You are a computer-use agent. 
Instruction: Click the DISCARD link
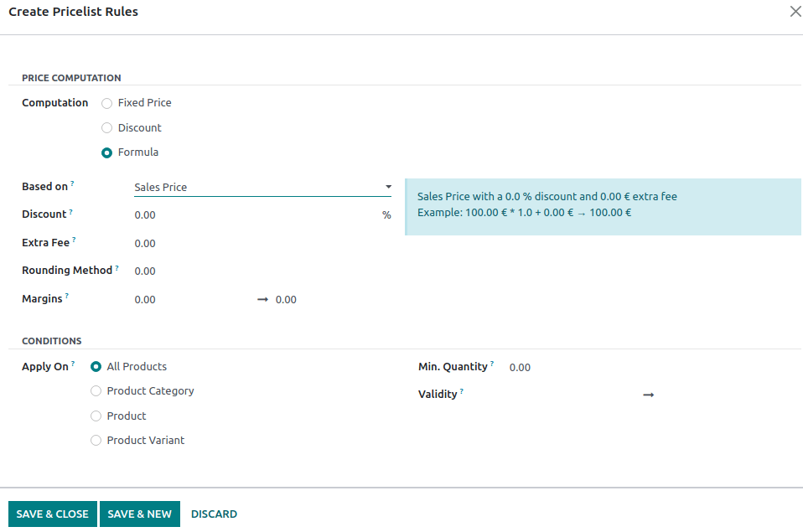coord(214,514)
